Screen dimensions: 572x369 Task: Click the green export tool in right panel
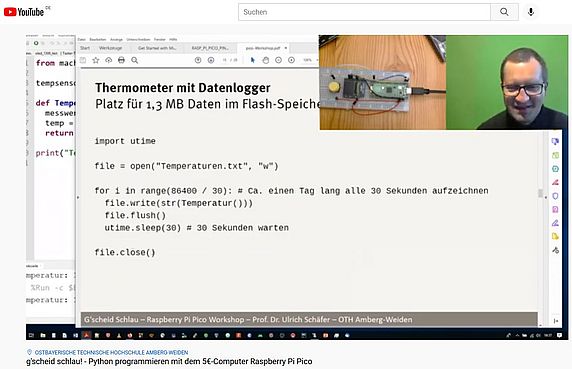[x=555, y=155]
